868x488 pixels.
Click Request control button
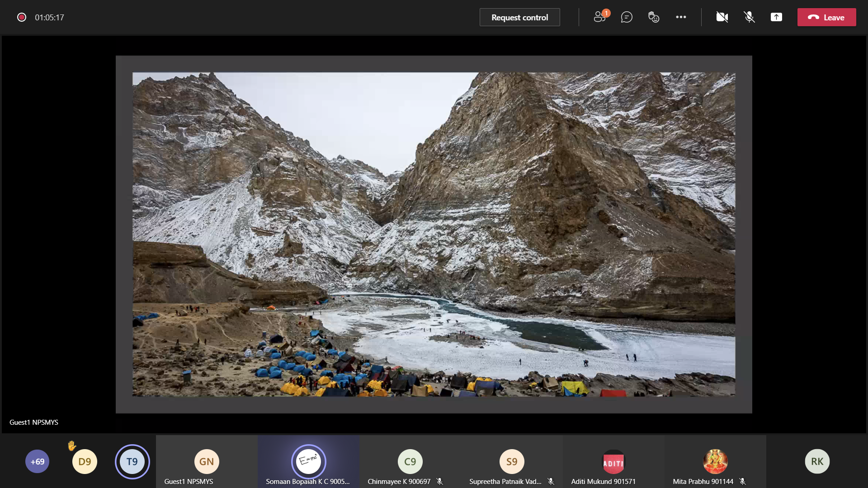pyautogui.click(x=519, y=17)
